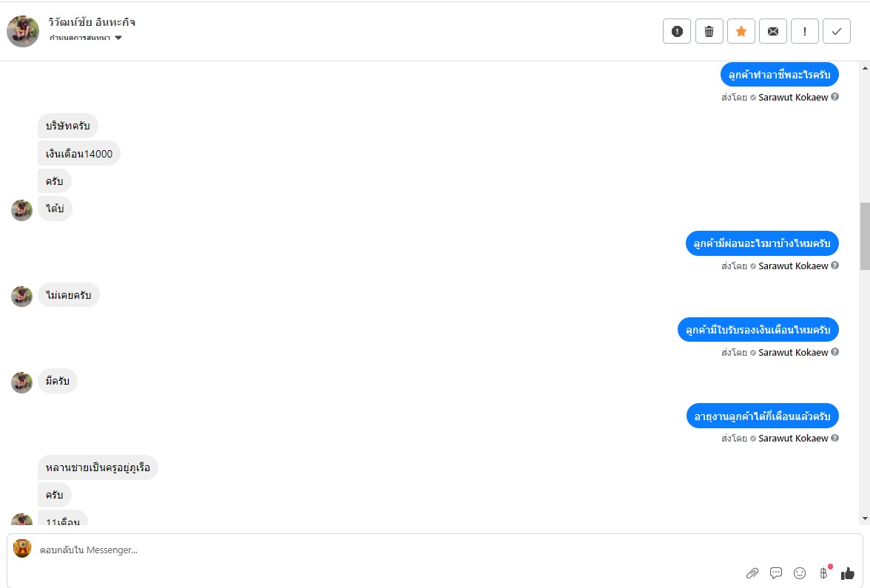Screen dimensions: 870x588
Task: Click help icon under อายุงานลูกค้าได้กี่เดือนแล้วครับ message
Action: 834,438
